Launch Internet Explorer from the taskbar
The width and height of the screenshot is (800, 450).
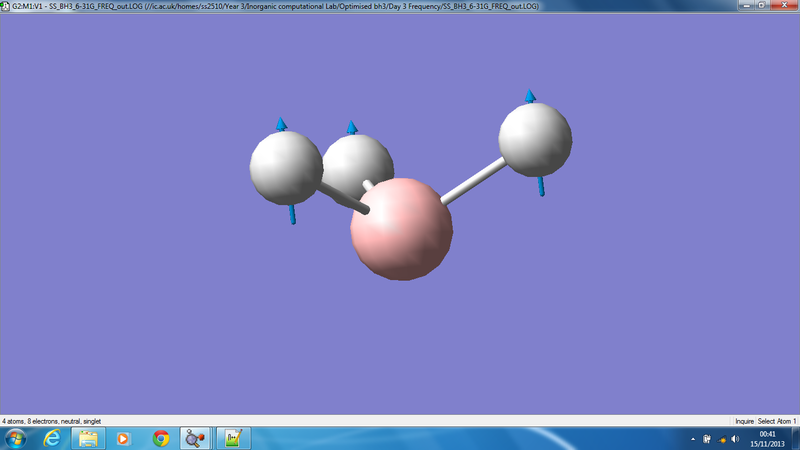coord(52,438)
